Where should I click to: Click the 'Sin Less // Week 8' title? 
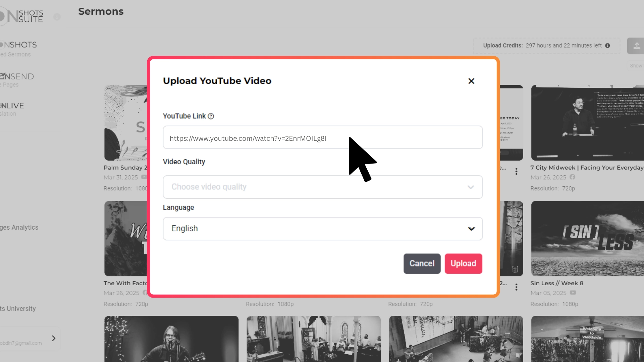pos(557,283)
